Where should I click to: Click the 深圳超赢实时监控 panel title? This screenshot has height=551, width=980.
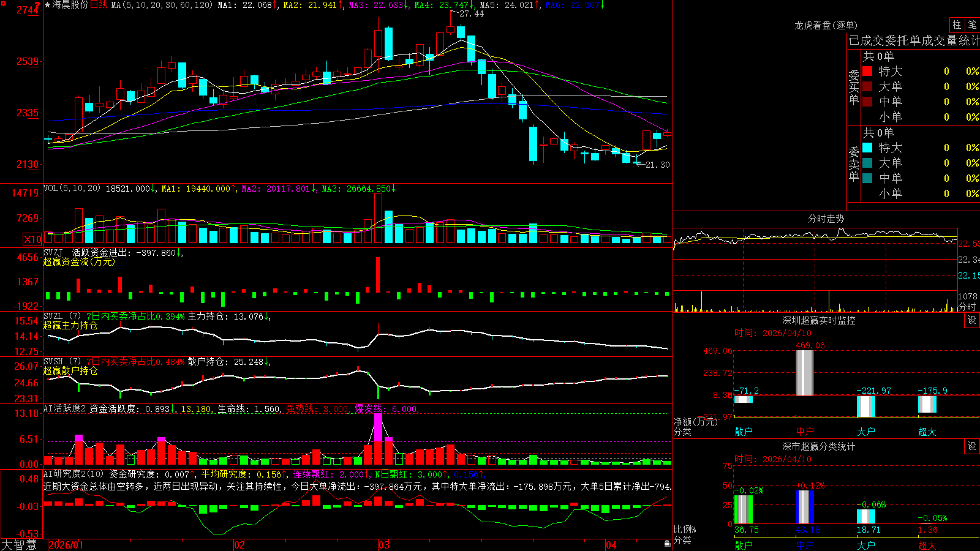819,320
